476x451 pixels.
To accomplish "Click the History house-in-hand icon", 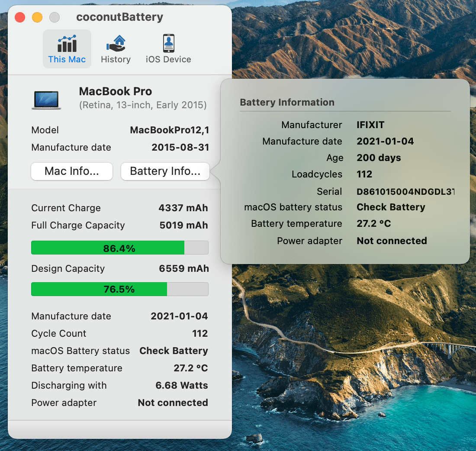I will point(116,43).
